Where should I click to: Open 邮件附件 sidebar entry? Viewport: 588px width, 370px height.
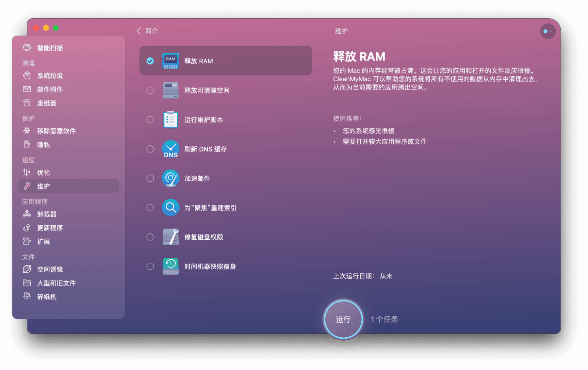pyautogui.click(x=69, y=89)
